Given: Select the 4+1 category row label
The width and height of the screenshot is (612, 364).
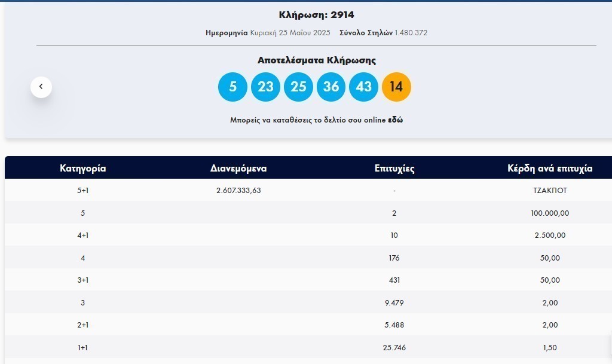Looking at the screenshot, I should [83, 235].
